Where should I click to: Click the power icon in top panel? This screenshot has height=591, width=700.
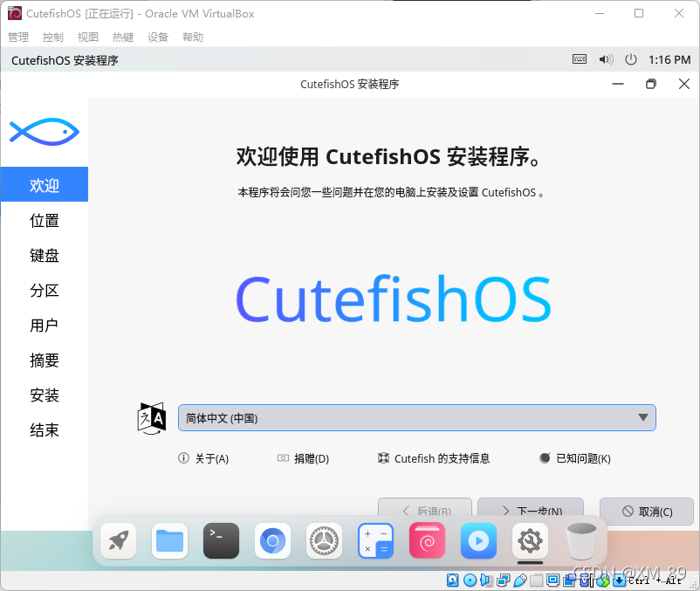point(631,58)
